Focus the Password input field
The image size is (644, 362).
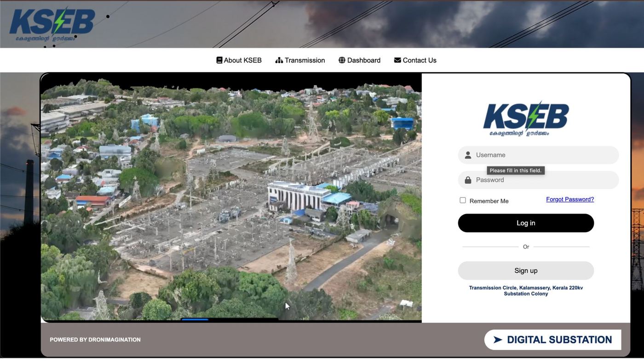click(538, 180)
